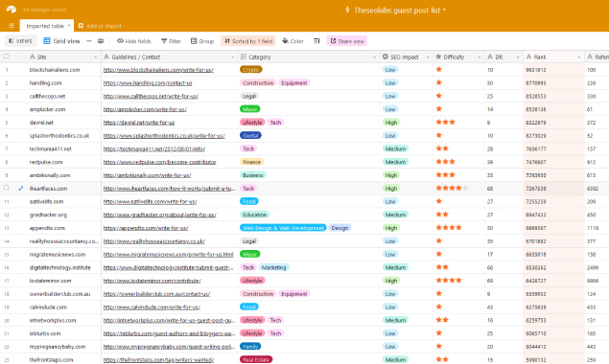
Task: Click High SEO impact for devrel.net
Action: 390,123
